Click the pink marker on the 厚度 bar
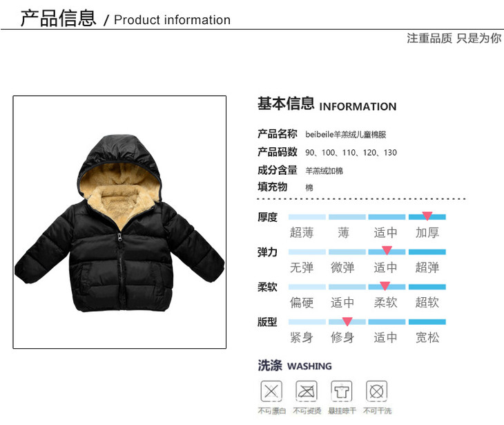The width and height of the screenshot is (504, 425). [x=427, y=216]
